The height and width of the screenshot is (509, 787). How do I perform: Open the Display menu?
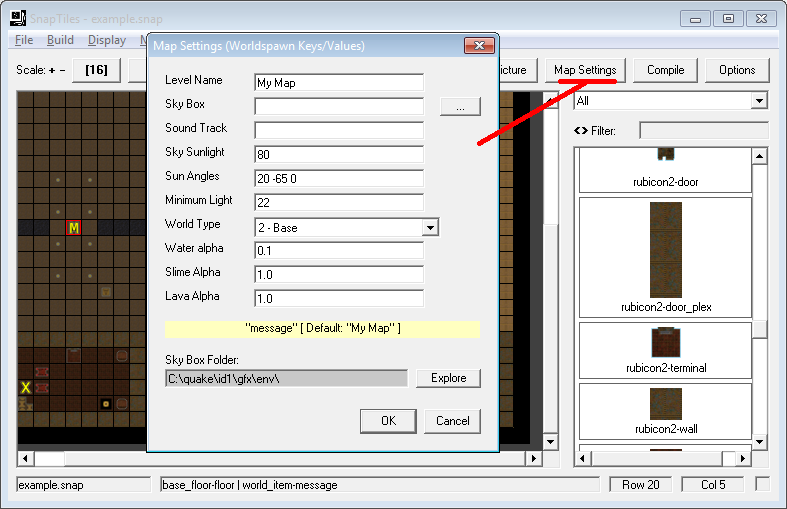click(x=107, y=40)
